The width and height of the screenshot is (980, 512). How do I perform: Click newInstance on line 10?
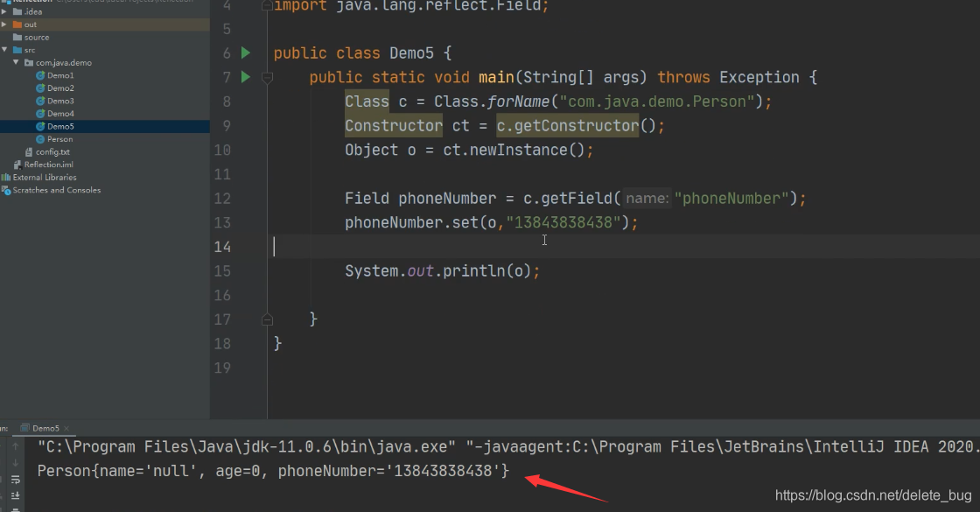(x=518, y=151)
